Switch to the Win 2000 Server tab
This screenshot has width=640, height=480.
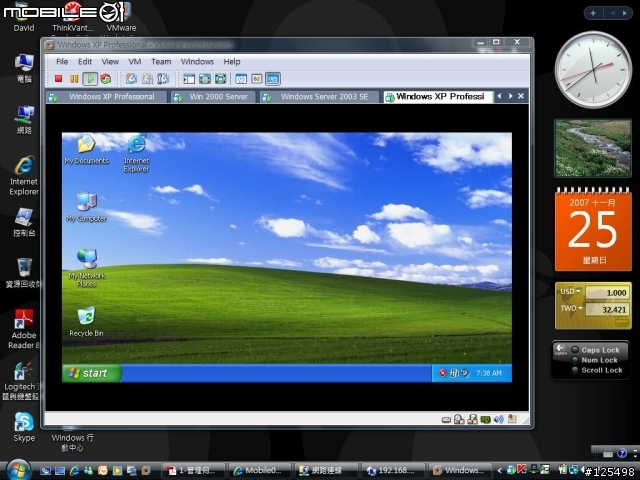point(213,97)
